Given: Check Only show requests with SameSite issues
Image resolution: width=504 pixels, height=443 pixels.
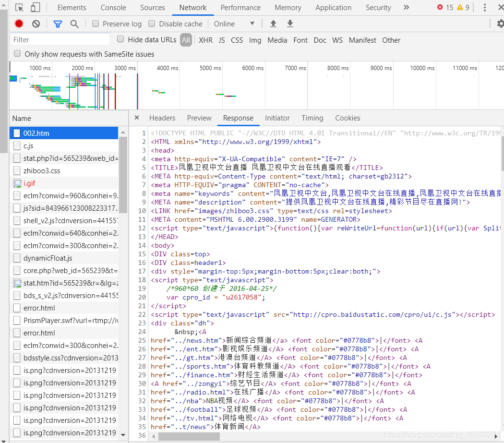Looking at the screenshot, I should [17, 53].
